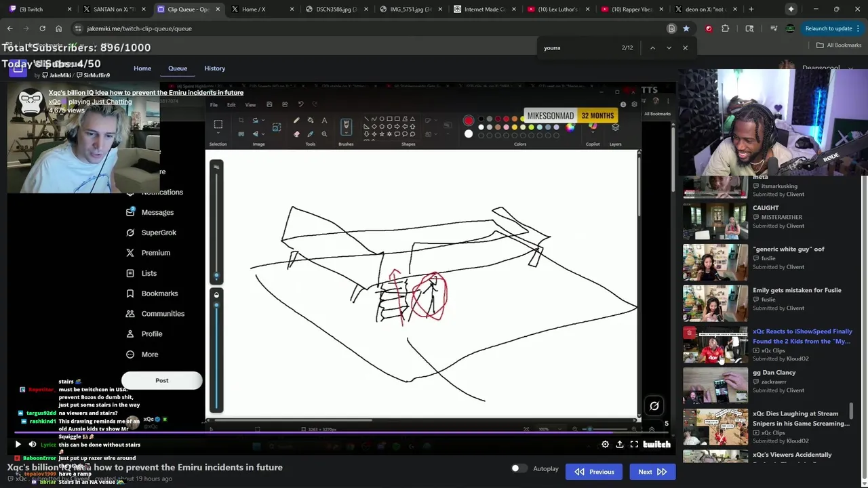This screenshot has height=488, width=868.
Task: Undo the last Paint stroke
Action: pos(300,104)
